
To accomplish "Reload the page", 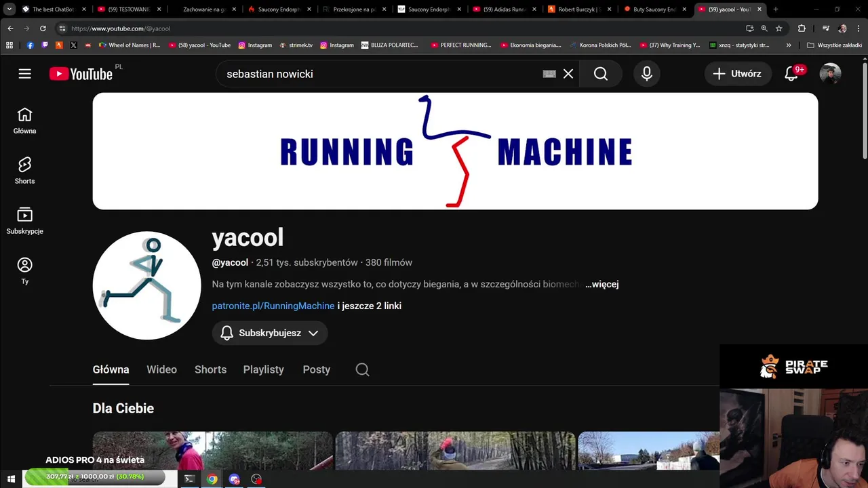I will (x=43, y=28).
